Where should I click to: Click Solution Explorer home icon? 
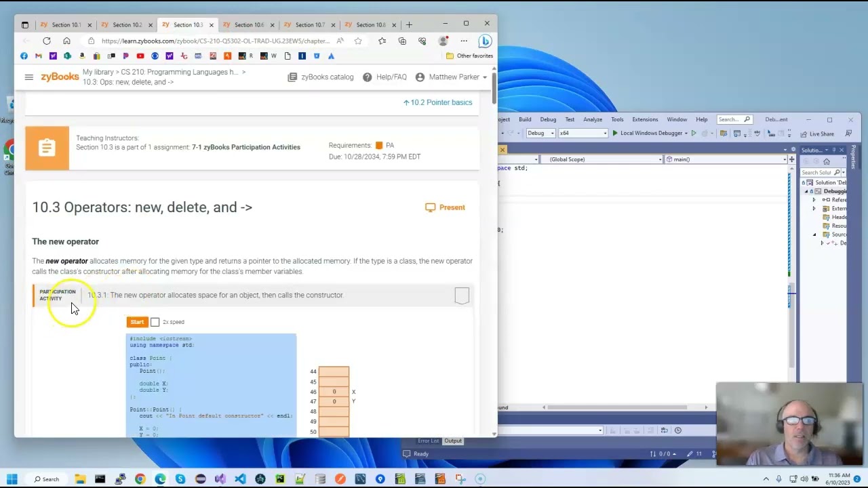coord(827,161)
